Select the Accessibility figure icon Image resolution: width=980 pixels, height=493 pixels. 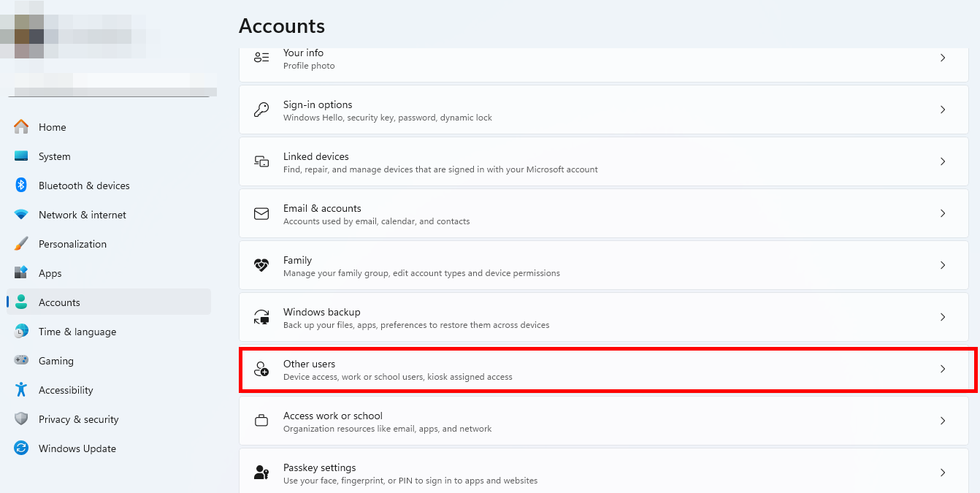21,390
